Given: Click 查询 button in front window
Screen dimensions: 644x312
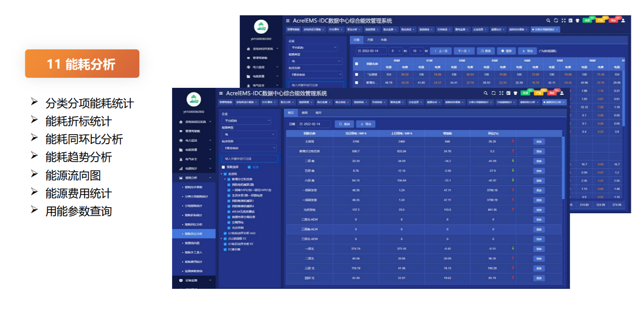Looking at the screenshot, I should (x=344, y=124).
